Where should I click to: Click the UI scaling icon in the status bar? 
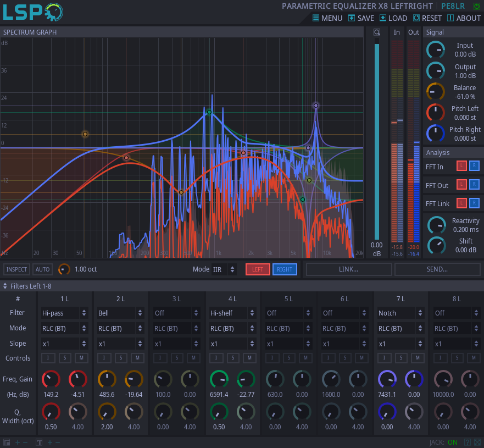(x=7, y=443)
